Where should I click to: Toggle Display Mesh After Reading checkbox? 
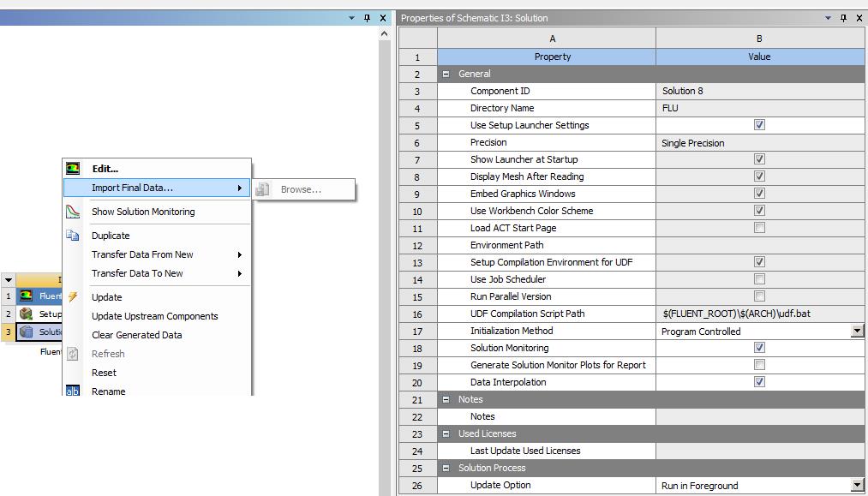[x=759, y=176]
